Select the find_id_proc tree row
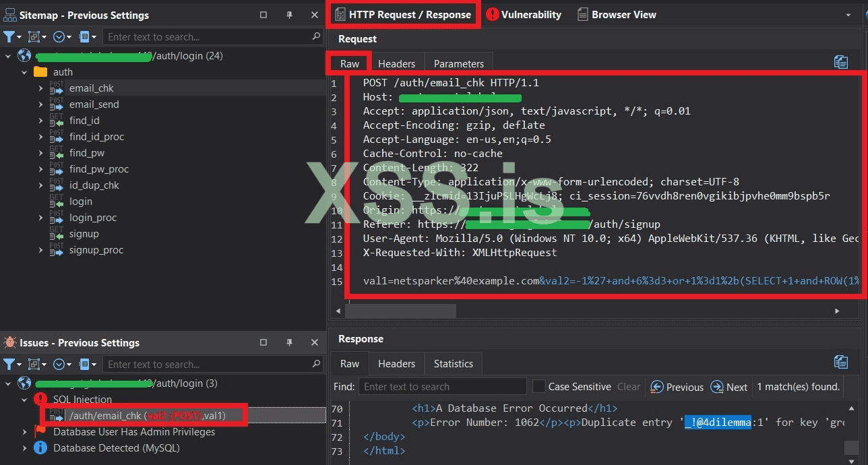The image size is (868, 465). point(96,137)
